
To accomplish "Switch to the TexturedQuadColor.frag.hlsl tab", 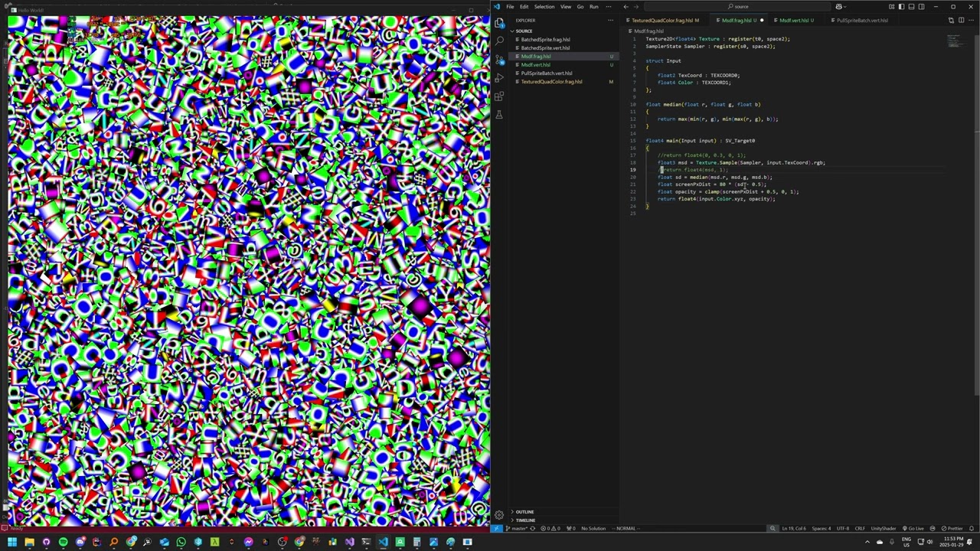I will pos(664,21).
